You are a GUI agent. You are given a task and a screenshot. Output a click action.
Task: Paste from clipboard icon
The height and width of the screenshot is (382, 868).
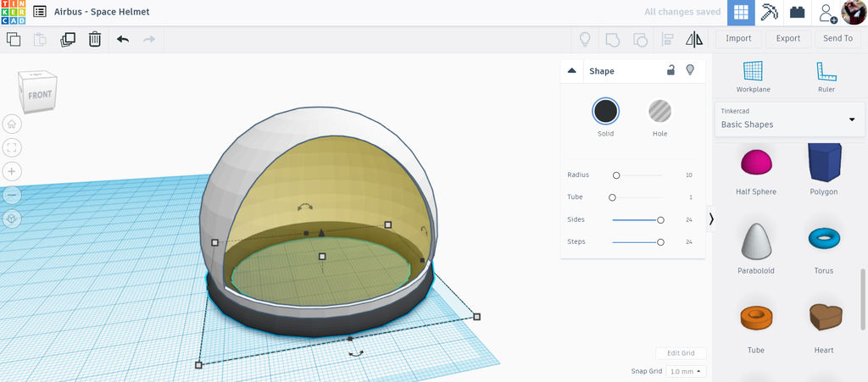[40, 39]
